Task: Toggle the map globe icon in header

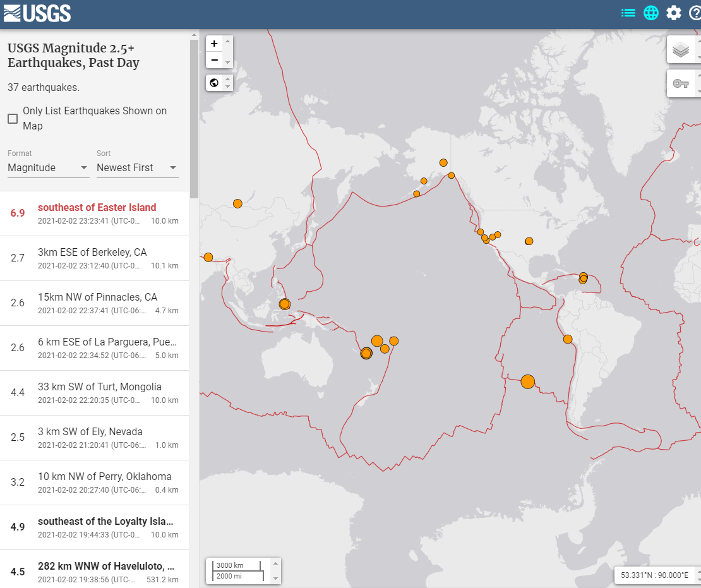Action: 651,13
